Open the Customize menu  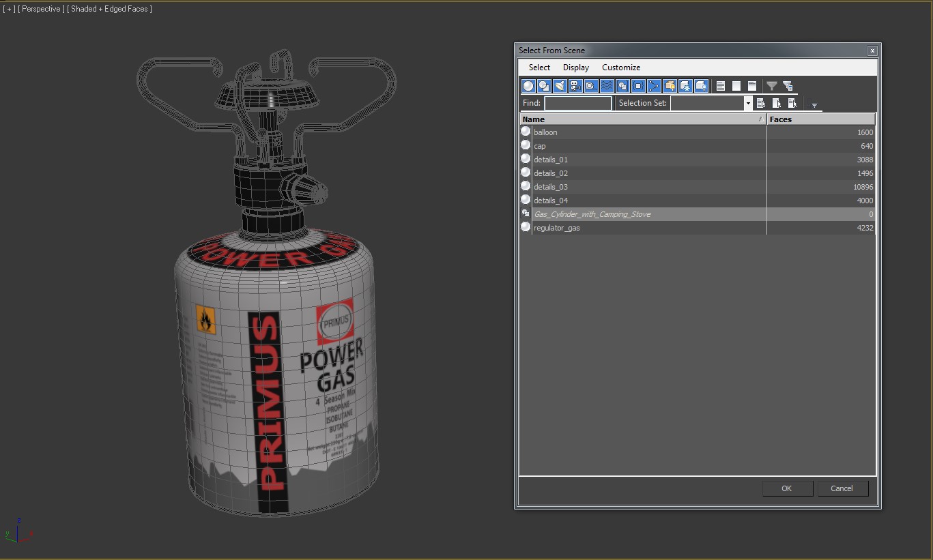621,68
